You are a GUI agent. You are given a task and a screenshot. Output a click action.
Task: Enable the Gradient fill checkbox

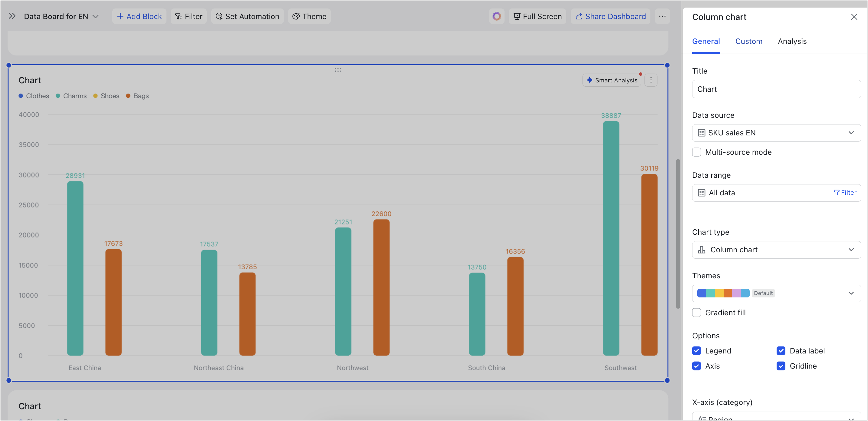[696, 313]
